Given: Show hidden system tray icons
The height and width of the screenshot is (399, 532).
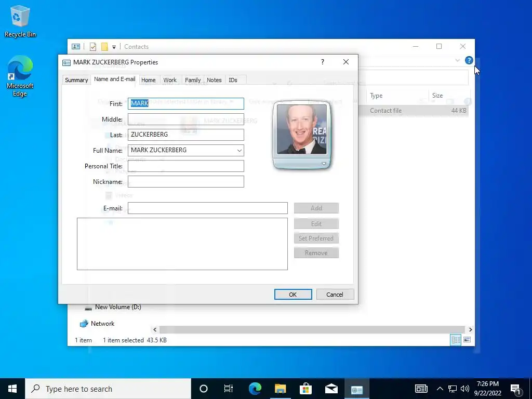Looking at the screenshot, I should point(440,389).
